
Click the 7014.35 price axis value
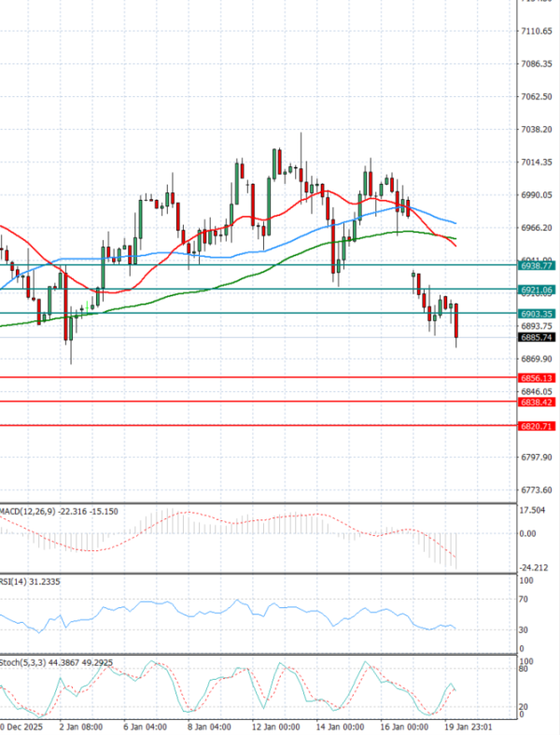tap(538, 163)
